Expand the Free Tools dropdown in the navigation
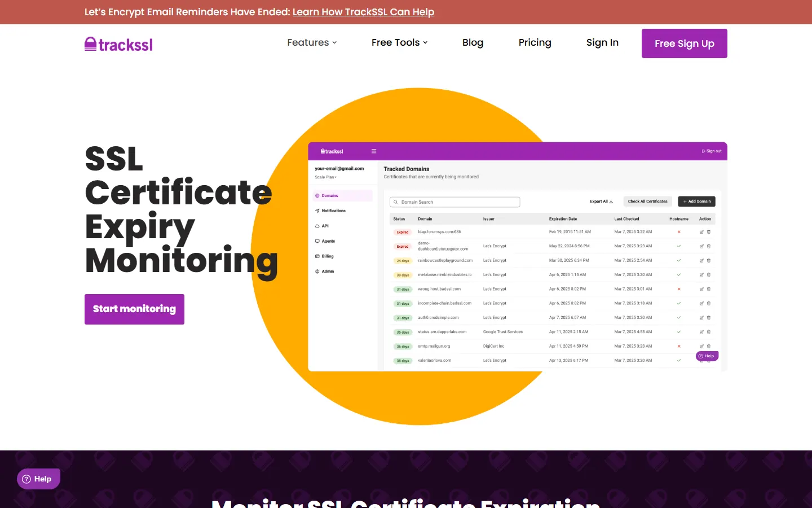The width and height of the screenshot is (812, 508). tap(399, 42)
